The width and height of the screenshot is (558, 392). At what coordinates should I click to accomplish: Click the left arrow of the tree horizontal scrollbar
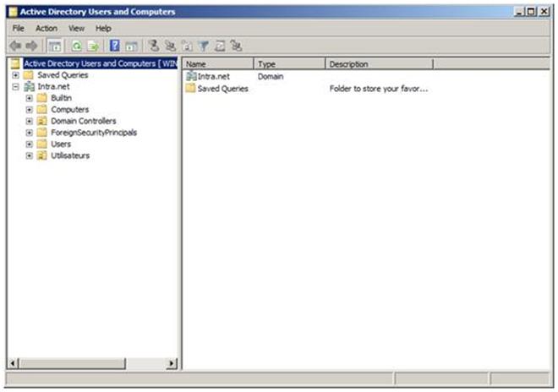[13, 363]
